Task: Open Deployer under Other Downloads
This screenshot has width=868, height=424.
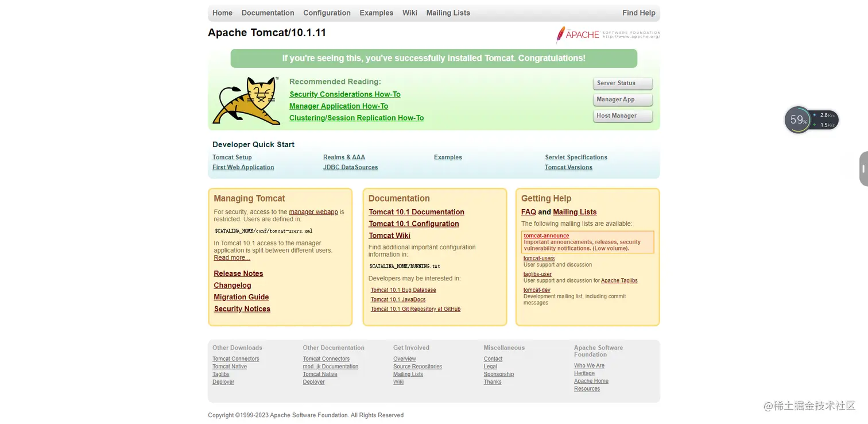Action: [223, 382]
